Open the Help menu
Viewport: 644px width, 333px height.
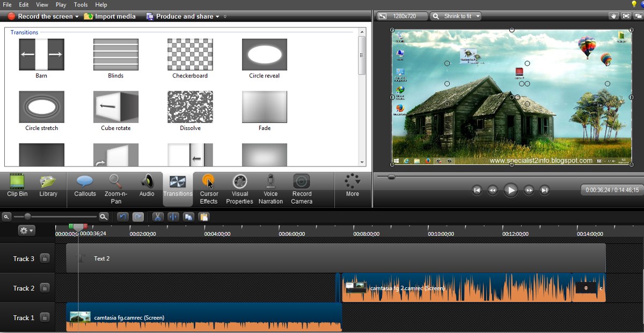pyautogui.click(x=101, y=4)
